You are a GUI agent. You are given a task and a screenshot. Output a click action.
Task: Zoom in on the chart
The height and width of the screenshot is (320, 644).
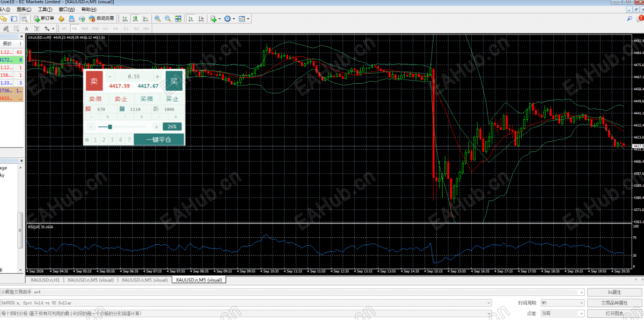point(158,18)
